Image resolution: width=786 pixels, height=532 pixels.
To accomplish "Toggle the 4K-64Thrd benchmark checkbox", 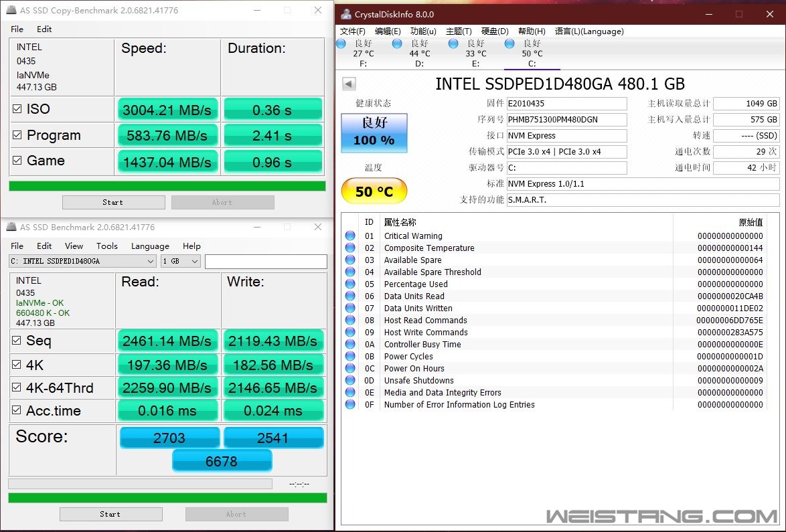I will coord(17,387).
